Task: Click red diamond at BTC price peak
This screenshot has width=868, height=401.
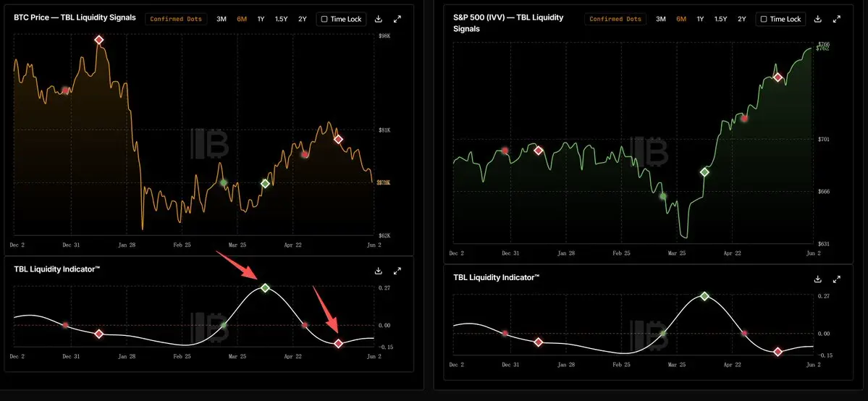Action: point(99,40)
